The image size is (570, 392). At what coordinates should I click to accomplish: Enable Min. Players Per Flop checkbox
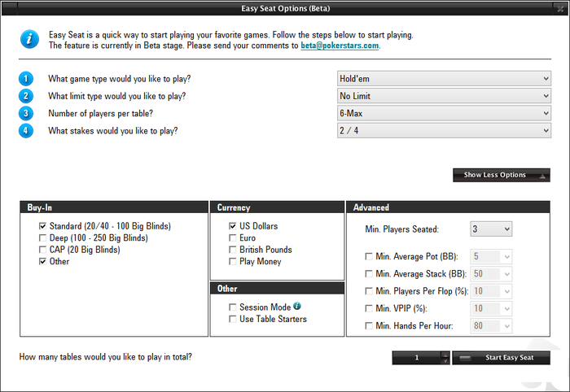[x=369, y=291]
